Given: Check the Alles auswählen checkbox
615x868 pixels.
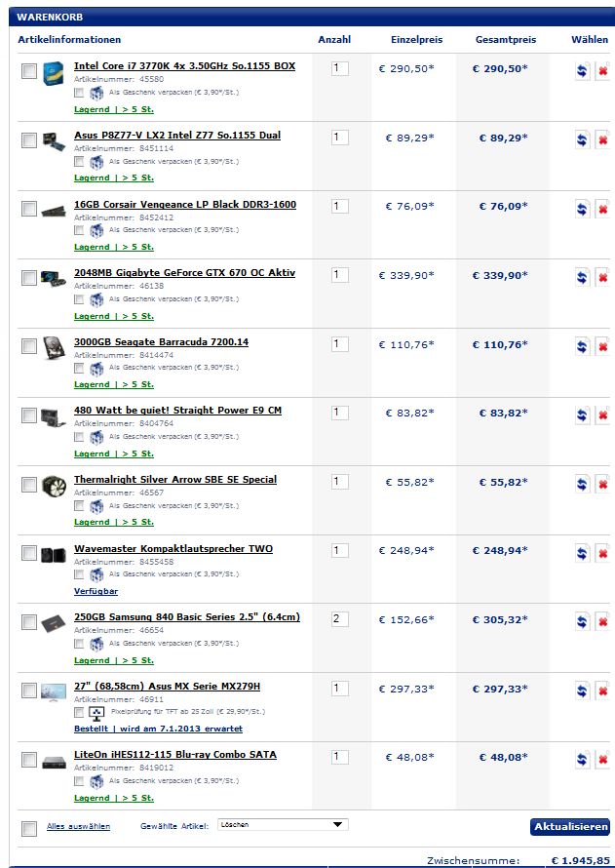Looking at the screenshot, I should click(29, 829).
